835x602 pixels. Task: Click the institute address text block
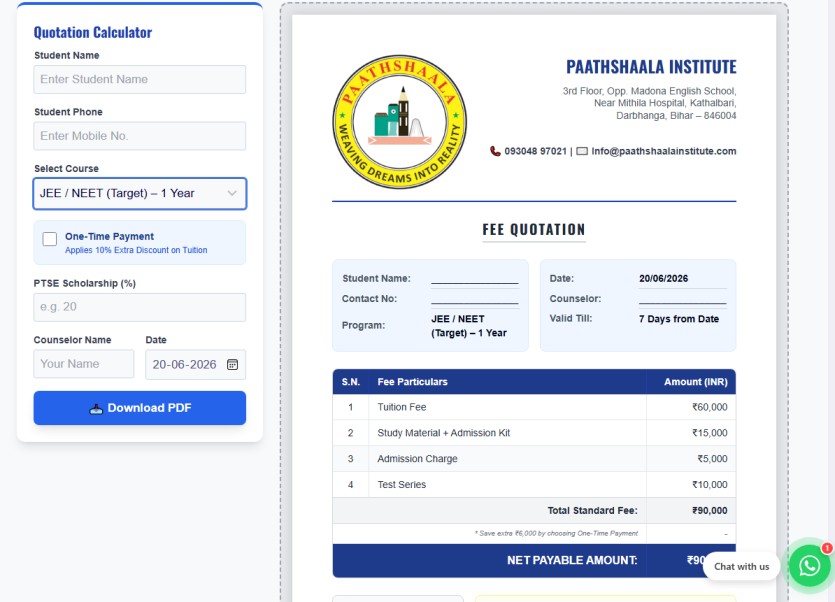(649, 103)
